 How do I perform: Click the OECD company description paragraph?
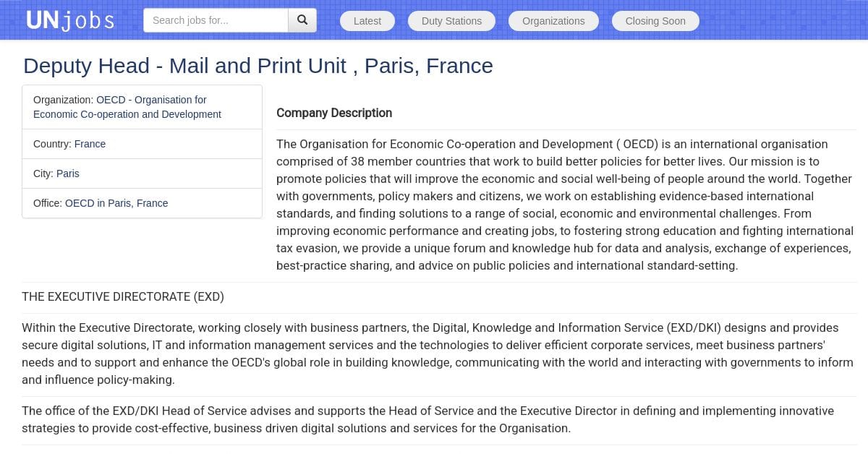click(565, 205)
